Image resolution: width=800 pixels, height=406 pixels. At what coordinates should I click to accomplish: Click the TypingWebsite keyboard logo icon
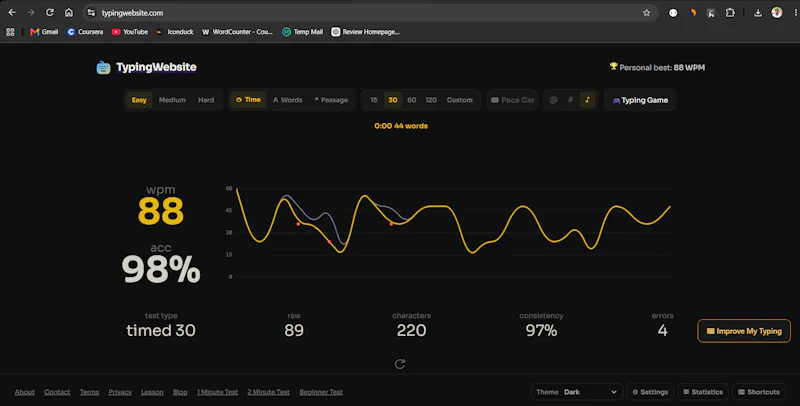tap(104, 67)
